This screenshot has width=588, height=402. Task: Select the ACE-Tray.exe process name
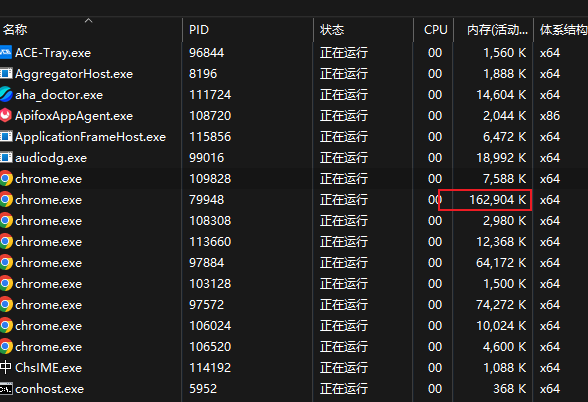click(53, 53)
